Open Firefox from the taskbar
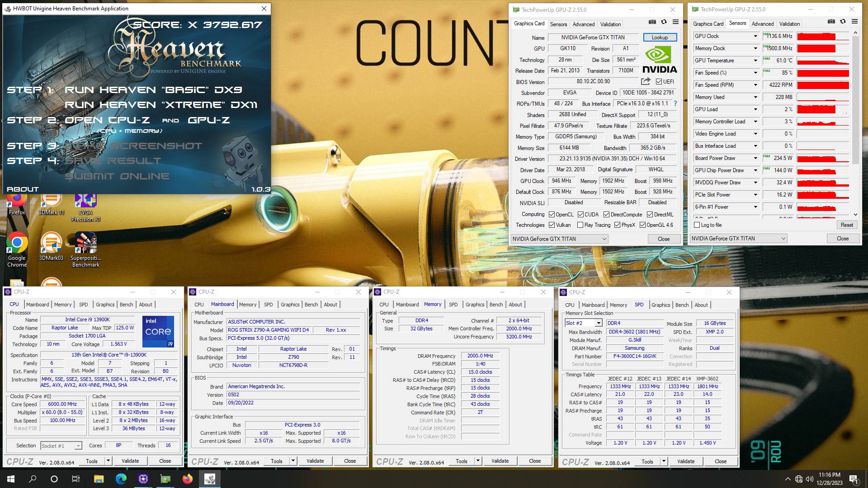This screenshot has width=868, height=488. click(x=187, y=479)
